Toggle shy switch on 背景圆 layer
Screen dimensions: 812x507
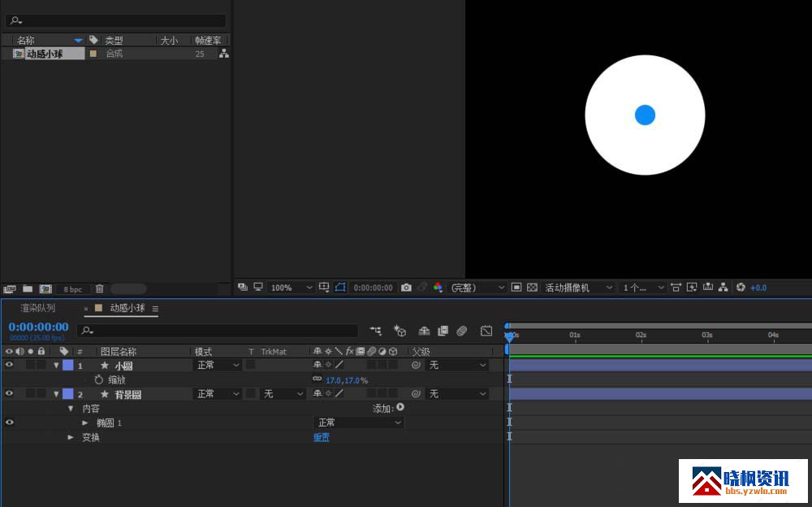coord(317,393)
